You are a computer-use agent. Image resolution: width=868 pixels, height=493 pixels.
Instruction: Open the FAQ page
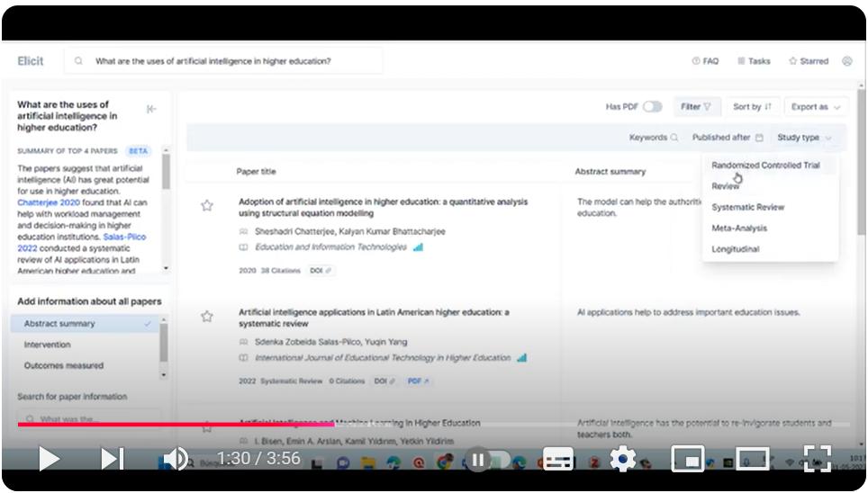point(705,61)
